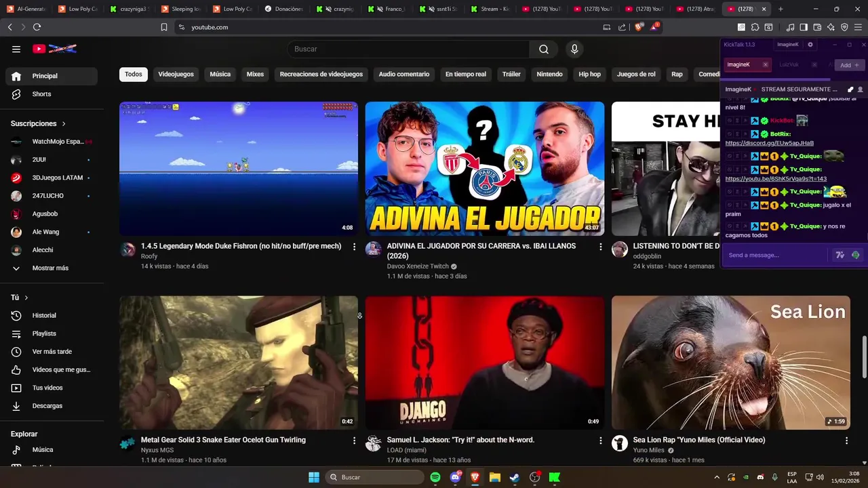
Task: Open the youtu.be link in chat
Action: pos(776,179)
